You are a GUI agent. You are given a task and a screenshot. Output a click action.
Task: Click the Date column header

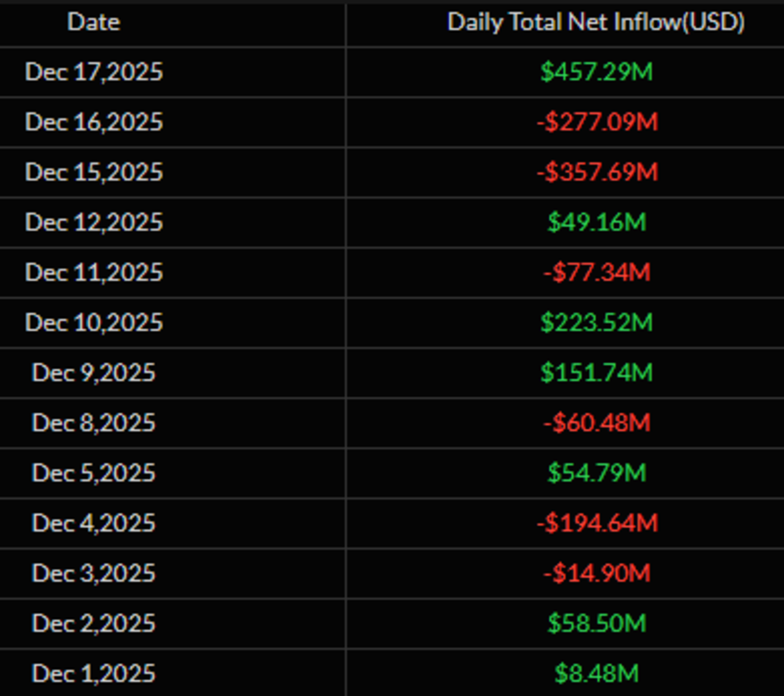[94, 23]
